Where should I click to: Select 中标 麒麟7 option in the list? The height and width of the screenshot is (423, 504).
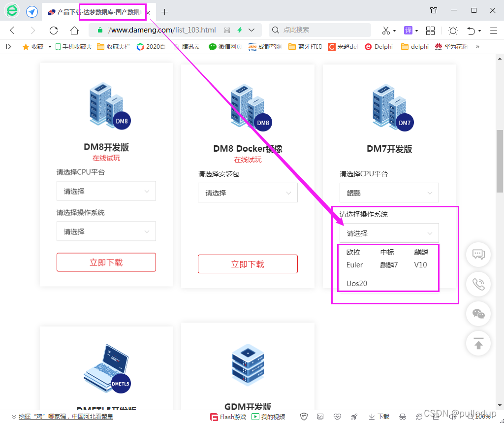(389, 259)
